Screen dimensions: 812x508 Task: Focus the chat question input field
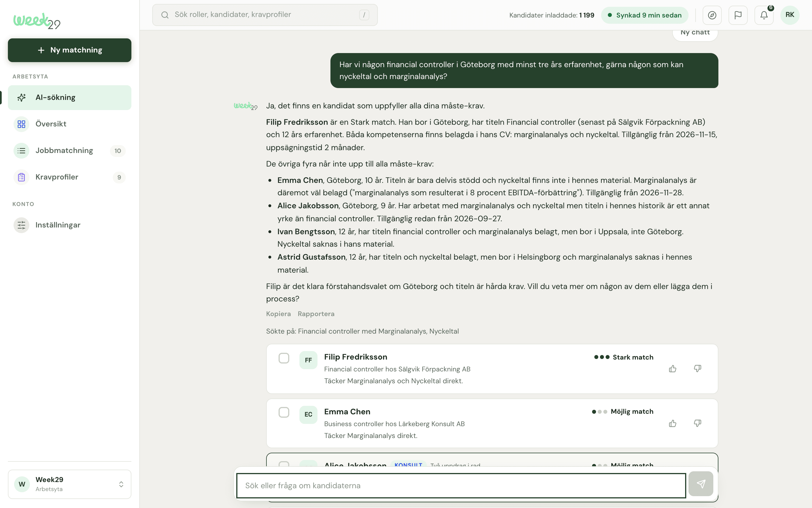pyautogui.click(x=461, y=486)
